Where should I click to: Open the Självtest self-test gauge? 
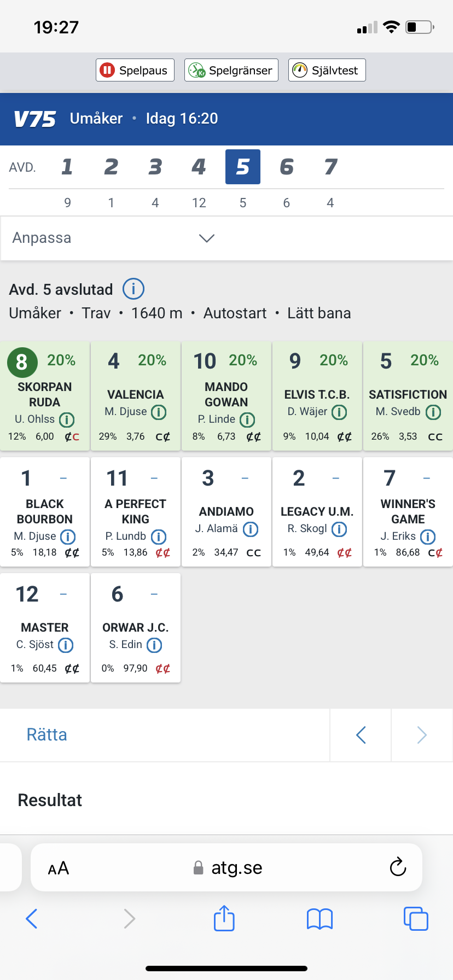(327, 70)
